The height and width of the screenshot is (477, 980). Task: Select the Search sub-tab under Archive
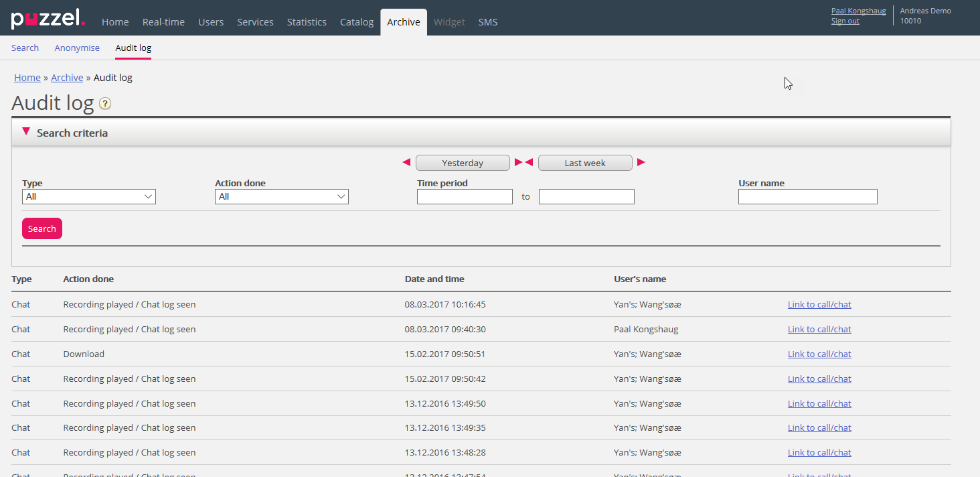tap(25, 48)
